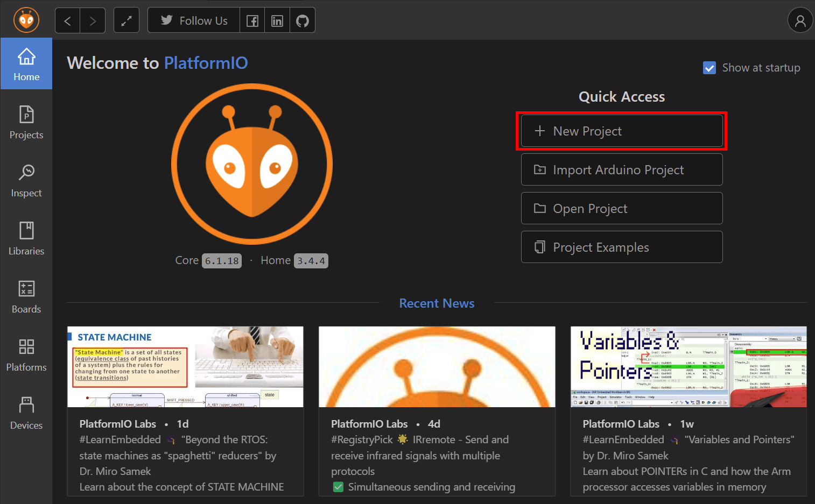Screen dimensions: 815x504
Task: Click PlatformIO Labs author on 1w post
Action: pyautogui.click(x=621, y=424)
